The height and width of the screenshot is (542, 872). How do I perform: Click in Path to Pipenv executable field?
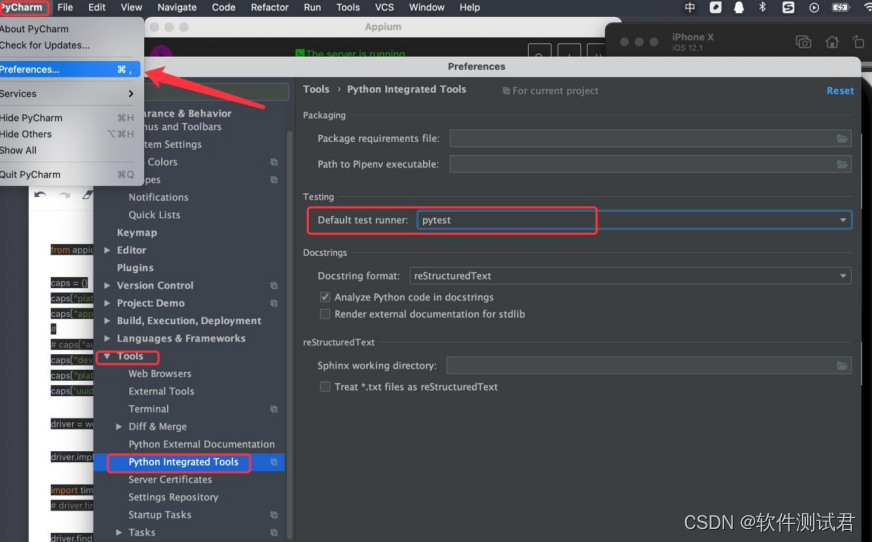tap(650, 164)
